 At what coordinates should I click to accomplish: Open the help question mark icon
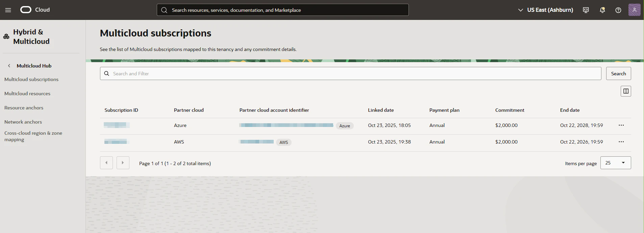click(x=618, y=10)
